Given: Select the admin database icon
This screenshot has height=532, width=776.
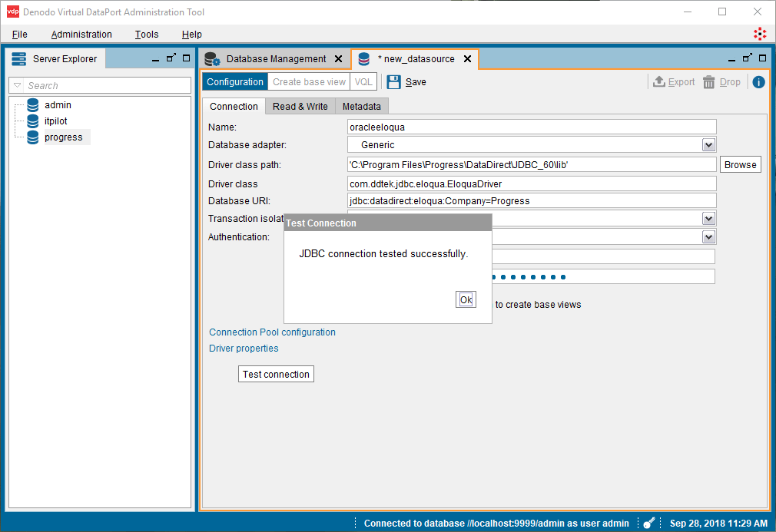Looking at the screenshot, I should (x=33, y=105).
